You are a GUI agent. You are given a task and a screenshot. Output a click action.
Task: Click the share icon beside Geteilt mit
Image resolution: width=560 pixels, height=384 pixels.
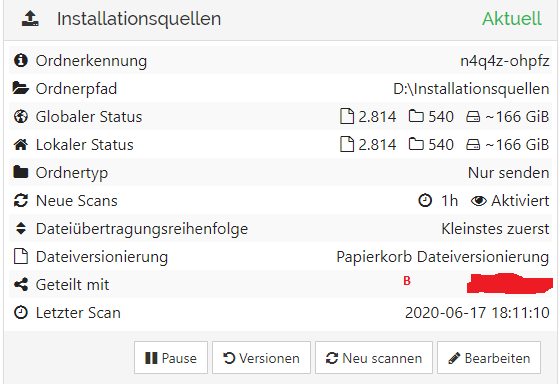point(21,285)
